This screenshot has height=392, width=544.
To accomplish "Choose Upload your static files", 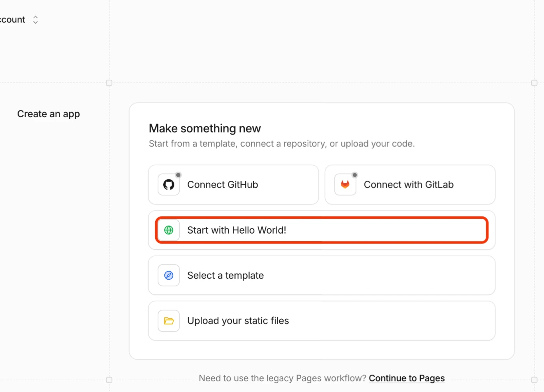I will [x=322, y=321].
